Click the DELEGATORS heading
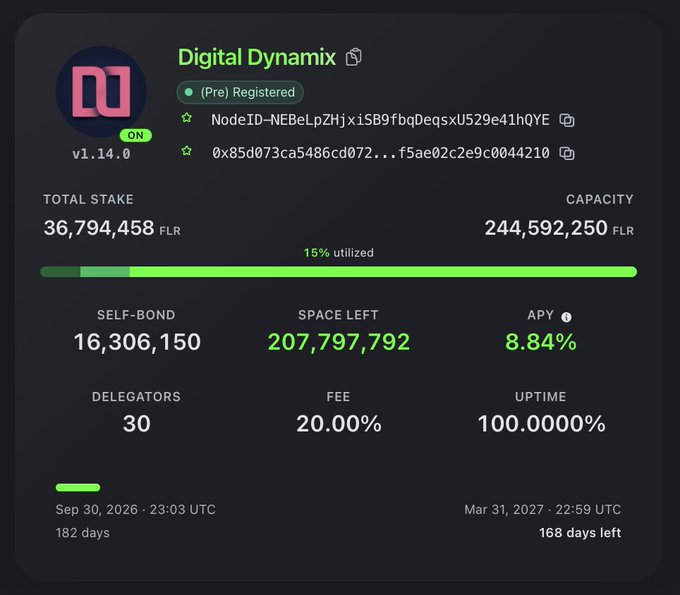This screenshot has height=595, width=680. point(136,397)
